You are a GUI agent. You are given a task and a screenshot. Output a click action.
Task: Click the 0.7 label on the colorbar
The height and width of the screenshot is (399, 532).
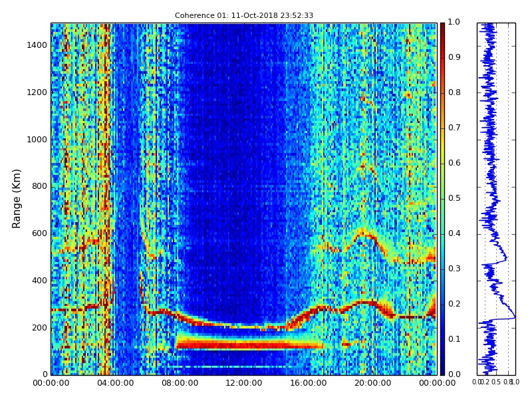454,128
